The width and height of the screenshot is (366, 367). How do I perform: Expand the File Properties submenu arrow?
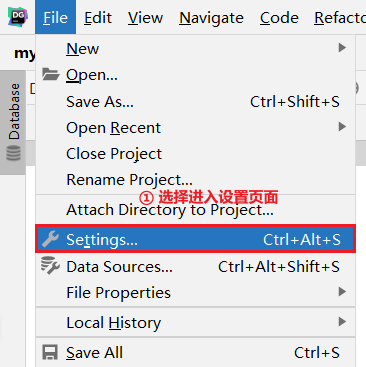point(342,292)
